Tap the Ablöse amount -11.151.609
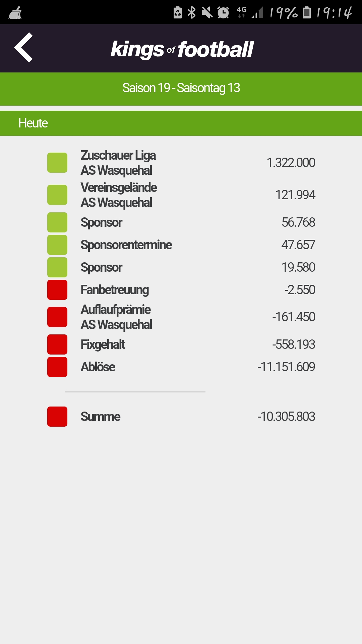This screenshot has width=362, height=644. click(286, 367)
